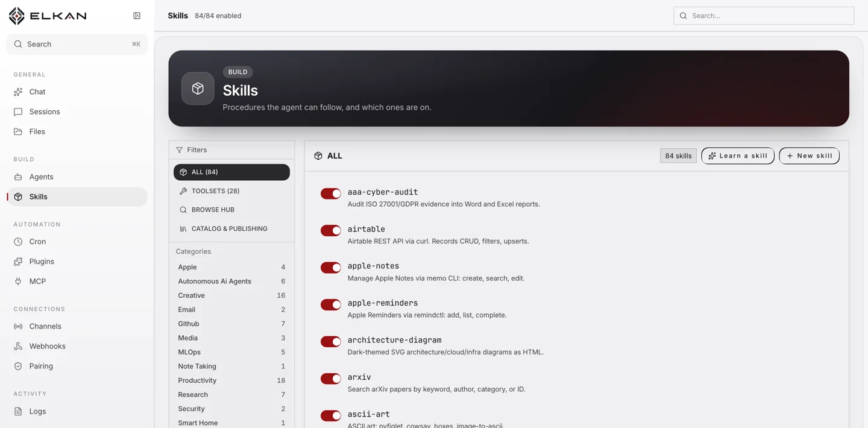Open the aaa-cyber-audit skill name
The height and width of the screenshot is (428, 868).
click(383, 192)
